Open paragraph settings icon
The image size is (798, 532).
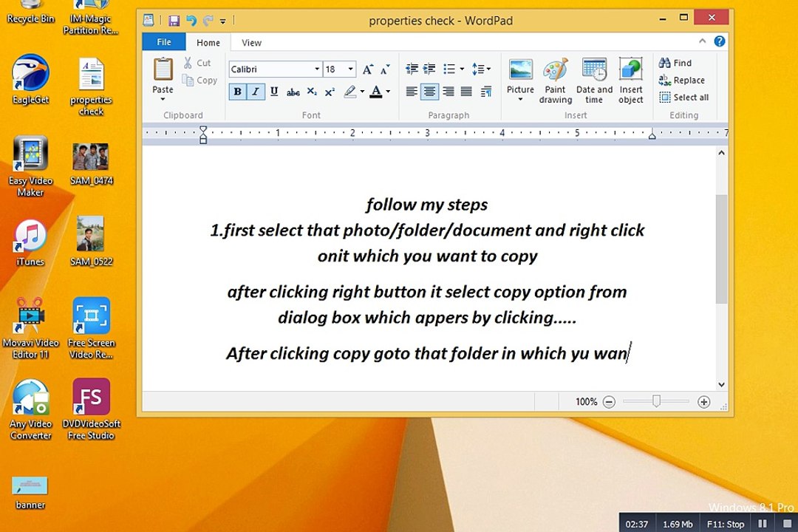click(486, 92)
